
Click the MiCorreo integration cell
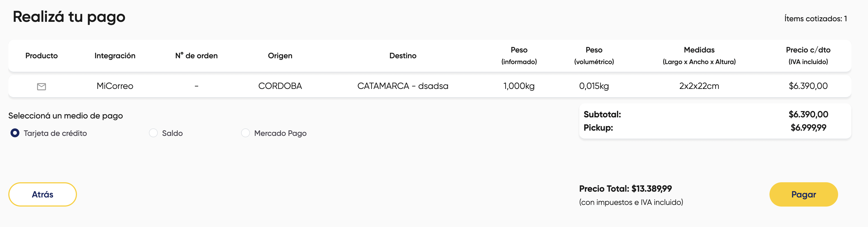(115, 86)
